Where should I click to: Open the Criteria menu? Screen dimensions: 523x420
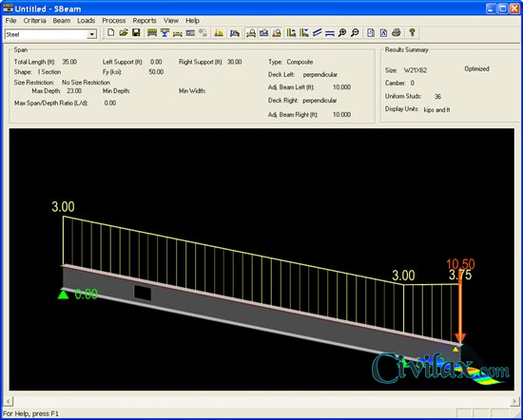pos(34,21)
